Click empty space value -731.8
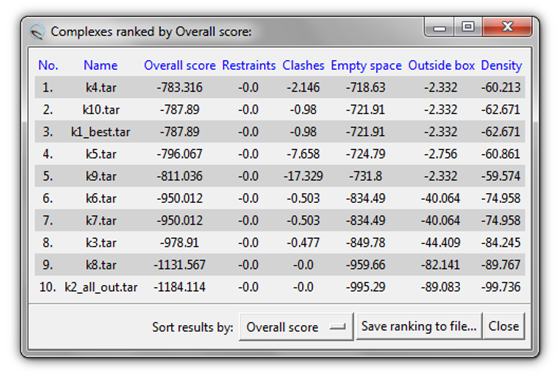The width and height of the screenshot is (559, 377). click(366, 176)
